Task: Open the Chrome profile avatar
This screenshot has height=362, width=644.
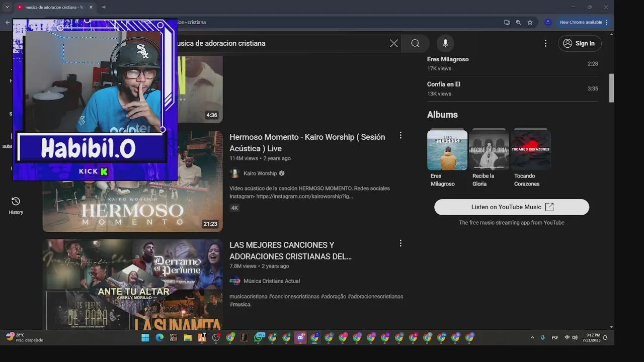Action: click(548, 22)
